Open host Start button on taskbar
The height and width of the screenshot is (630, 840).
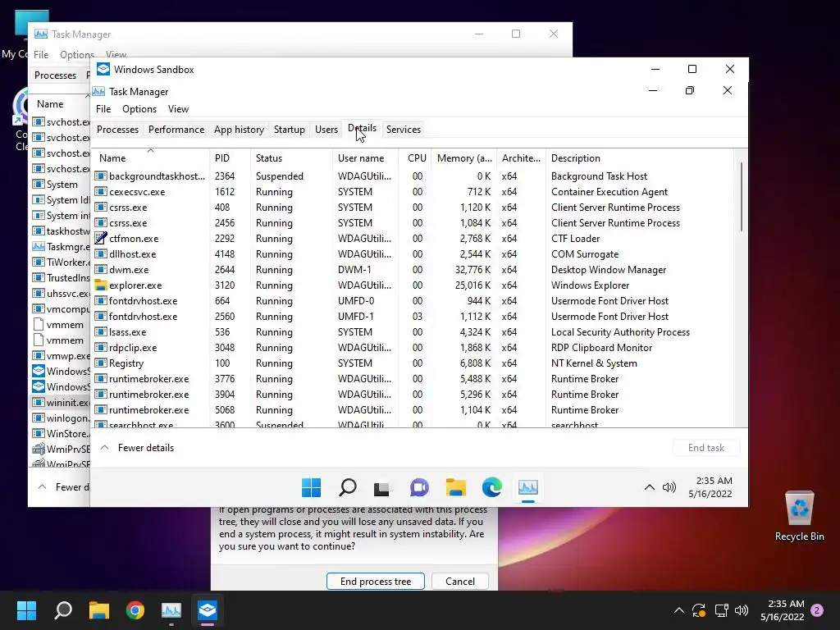point(26,609)
